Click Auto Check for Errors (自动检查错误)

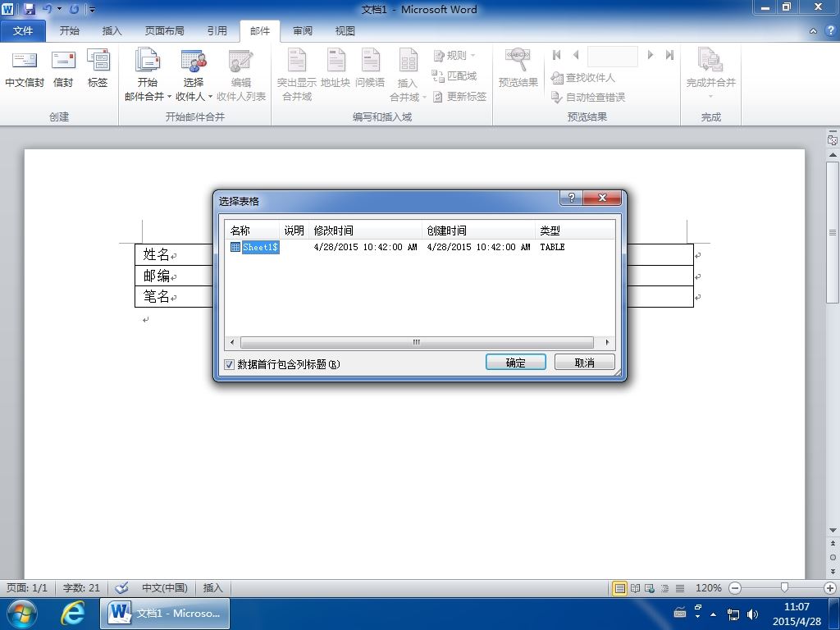coord(588,97)
